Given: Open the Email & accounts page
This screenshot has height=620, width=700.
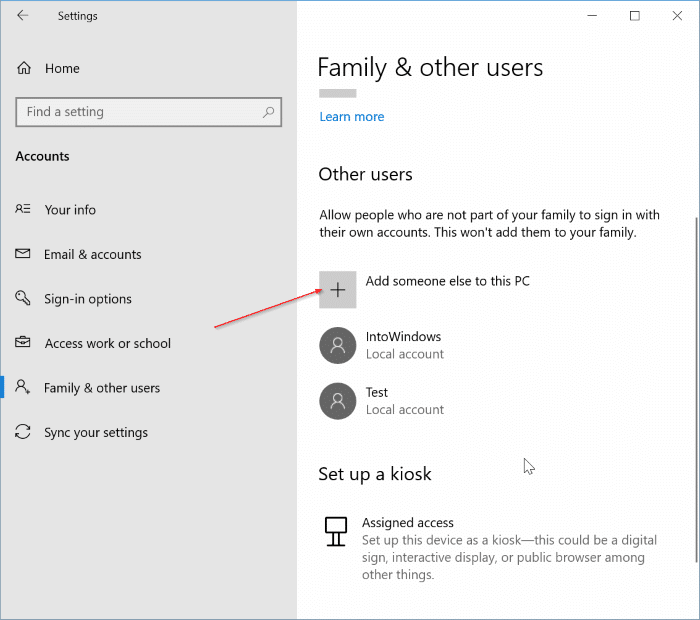Looking at the screenshot, I should pyautogui.click(x=92, y=254).
